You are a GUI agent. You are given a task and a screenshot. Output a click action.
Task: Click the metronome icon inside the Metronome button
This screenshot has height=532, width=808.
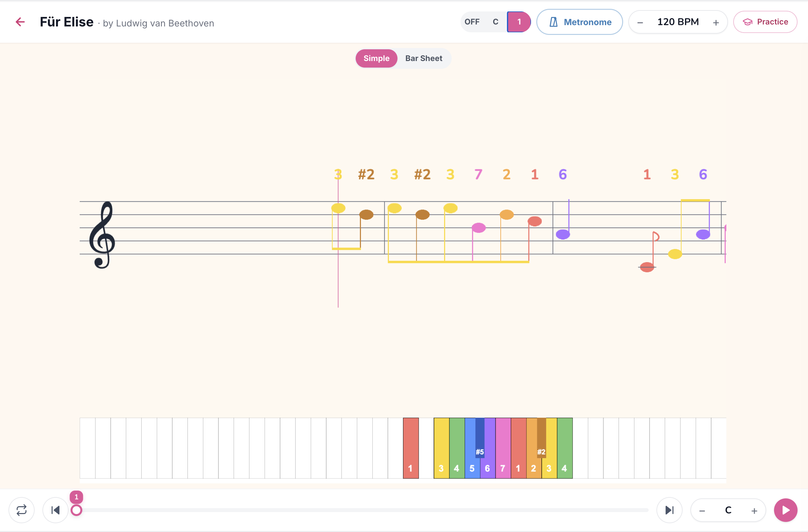[x=553, y=22]
